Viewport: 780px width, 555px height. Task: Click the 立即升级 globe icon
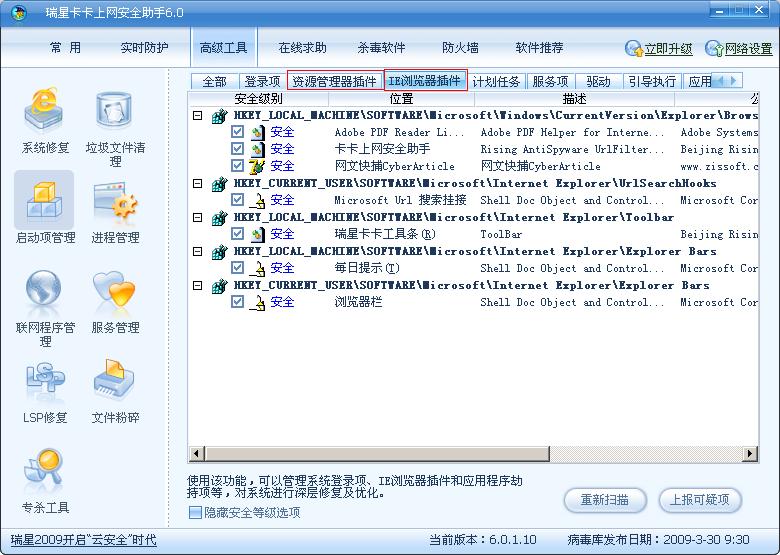pos(634,49)
